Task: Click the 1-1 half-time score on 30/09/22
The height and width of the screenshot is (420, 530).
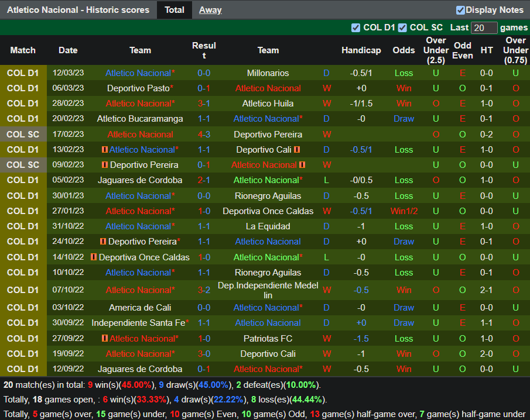Action: [x=487, y=323]
